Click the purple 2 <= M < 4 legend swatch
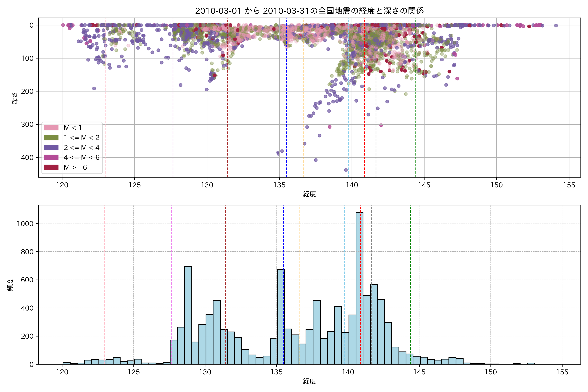Screen dimensions: 588x392 51,148
